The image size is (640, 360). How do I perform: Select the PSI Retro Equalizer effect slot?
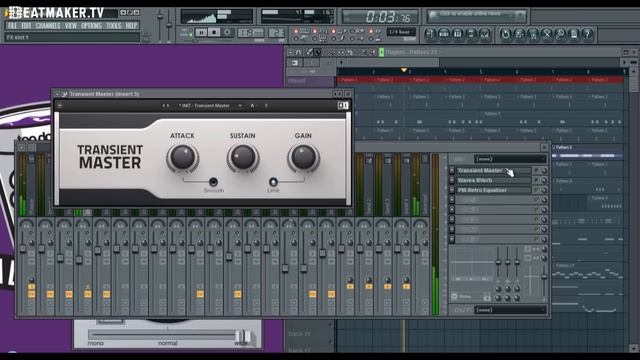pyautogui.click(x=493, y=190)
